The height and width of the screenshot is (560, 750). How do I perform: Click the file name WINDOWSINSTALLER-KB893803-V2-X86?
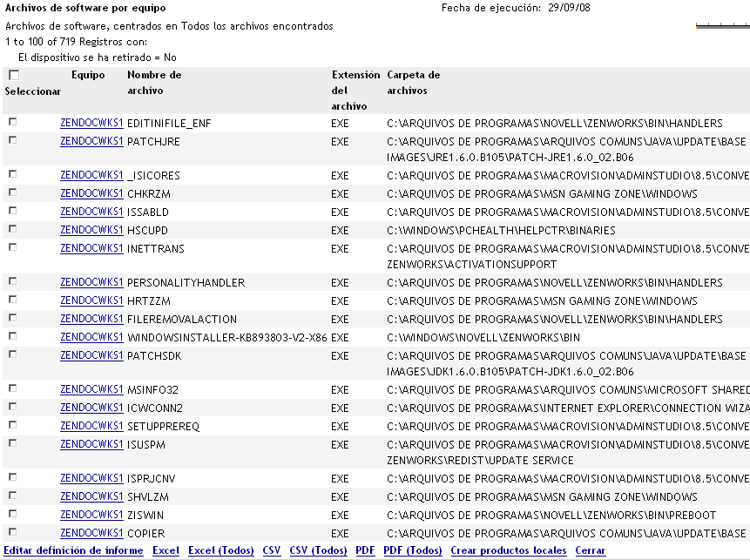click(x=226, y=338)
